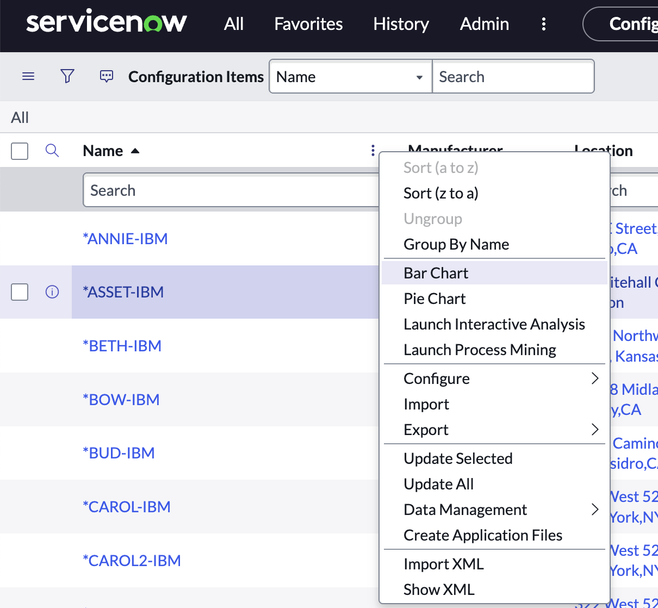The height and width of the screenshot is (608, 658).
Task: Select Import XML
Action: pyautogui.click(x=494, y=564)
